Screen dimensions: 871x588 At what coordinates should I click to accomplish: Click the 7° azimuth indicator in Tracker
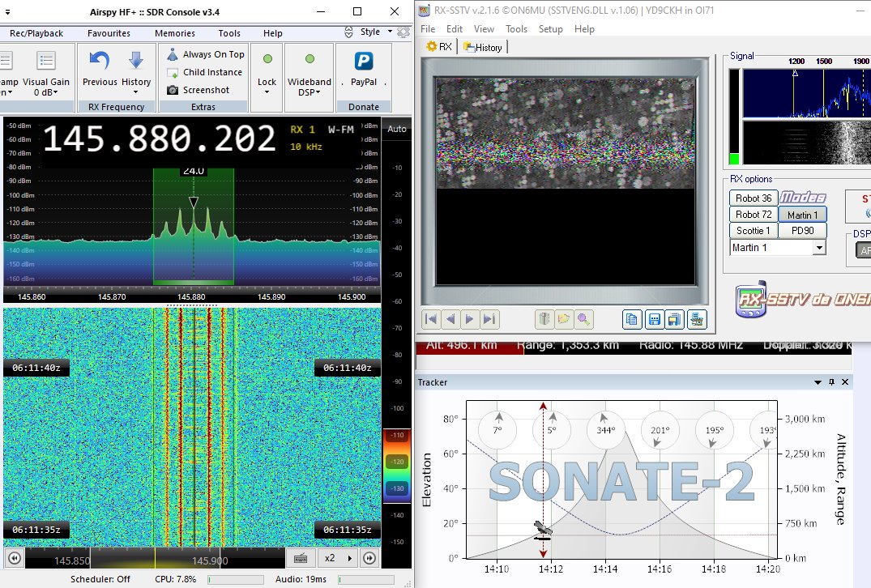pyautogui.click(x=497, y=429)
